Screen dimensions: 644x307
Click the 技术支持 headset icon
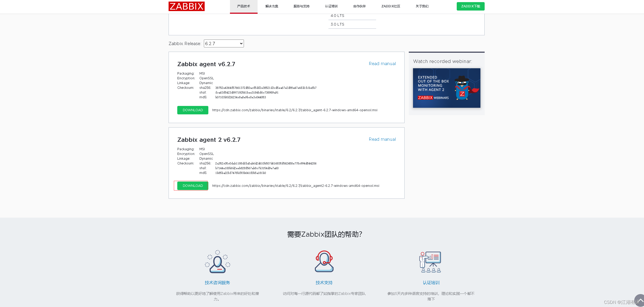(324, 261)
